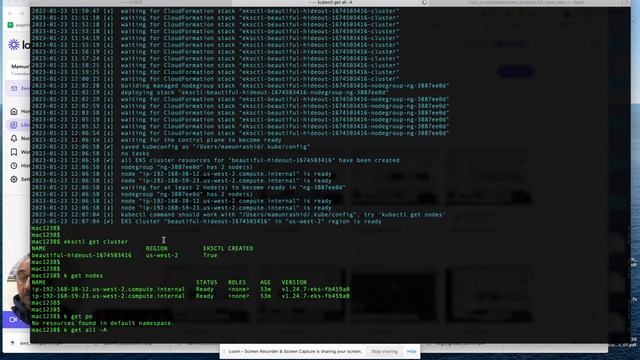Open the Watch Later bookmark icon in Loom
This screenshot has width=640, height=360.
coord(14,152)
